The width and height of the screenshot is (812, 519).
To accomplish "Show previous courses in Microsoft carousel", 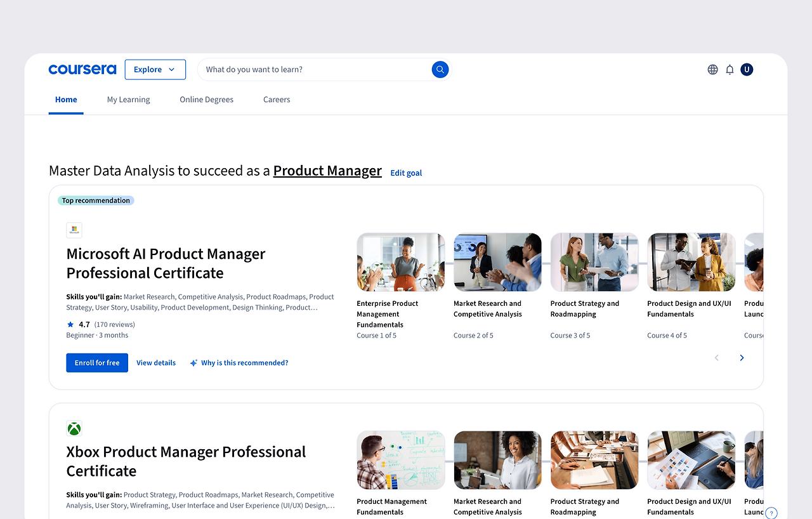I will pos(717,358).
